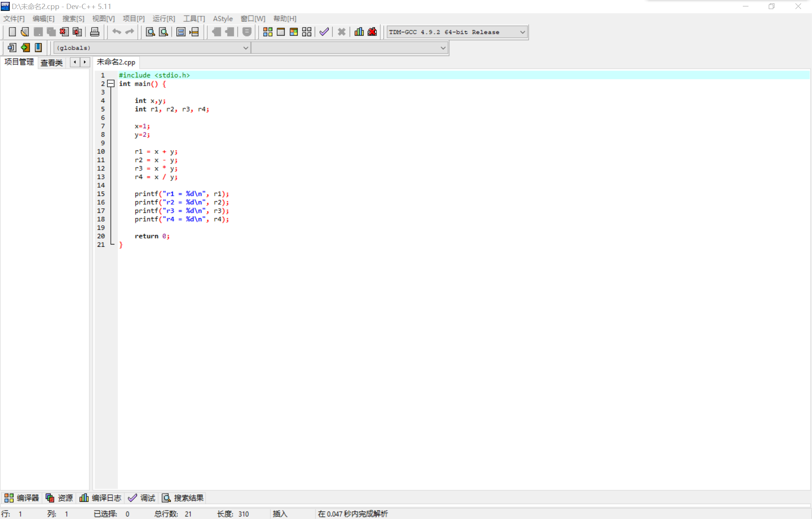Click the profile analysis bar chart icon
Screen dimensions: 812x519
click(359, 32)
